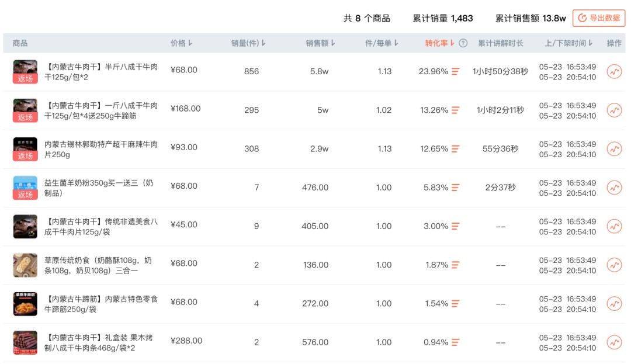Screen dimensions: 631x364
Task: Click the 草原传统奶食 product thumbnail
Action: coord(25,265)
